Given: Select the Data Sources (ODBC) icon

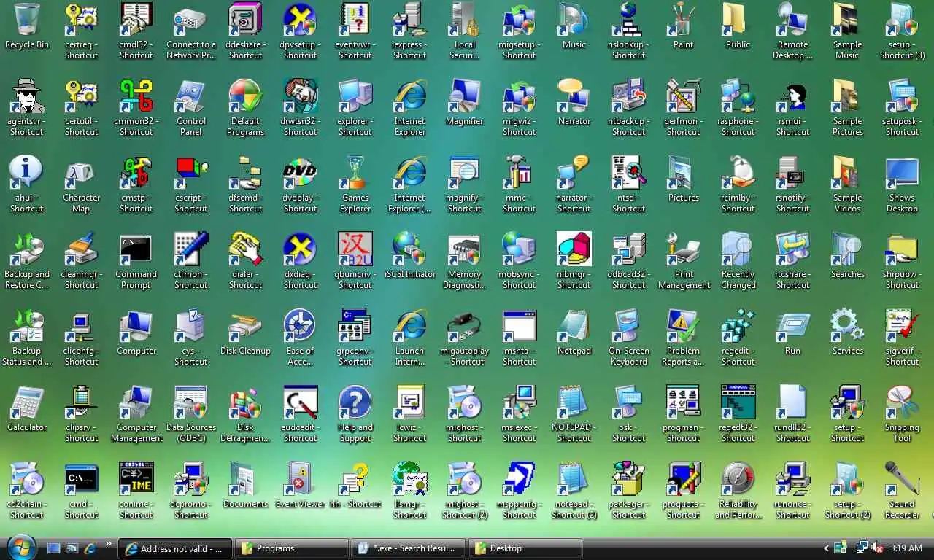Looking at the screenshot, I should pos(191,402).
